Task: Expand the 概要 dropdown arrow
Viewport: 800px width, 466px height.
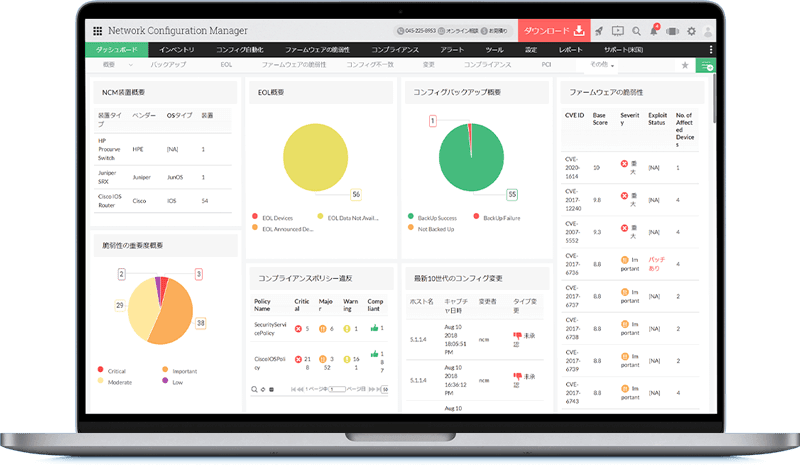Action: [x=131, y=64]
